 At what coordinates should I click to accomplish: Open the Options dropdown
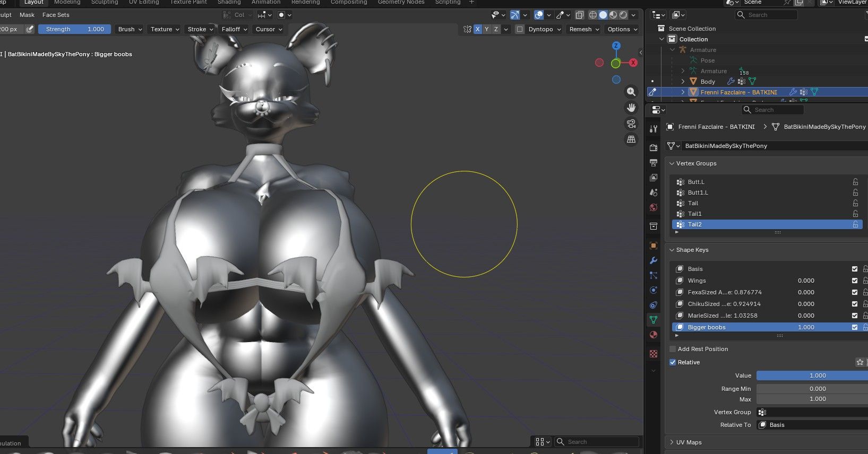click(x=622, y=29)
